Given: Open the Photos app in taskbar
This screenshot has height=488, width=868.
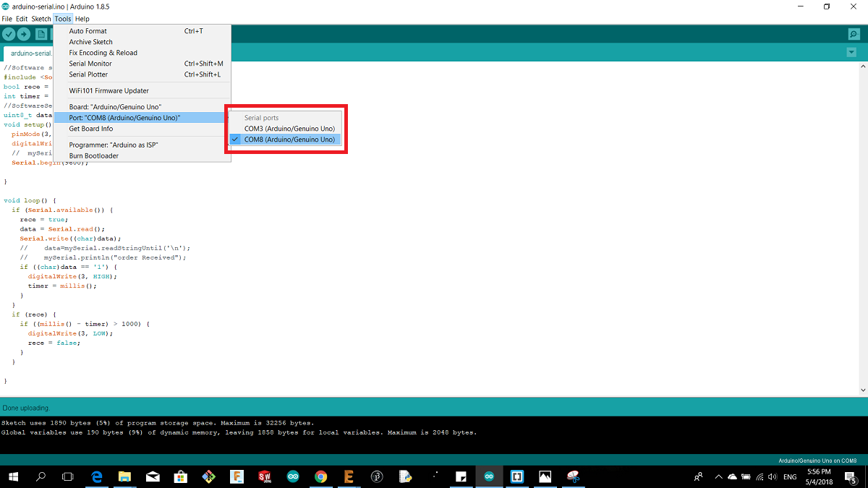Looking at the screenshot, I should [545, 477].
